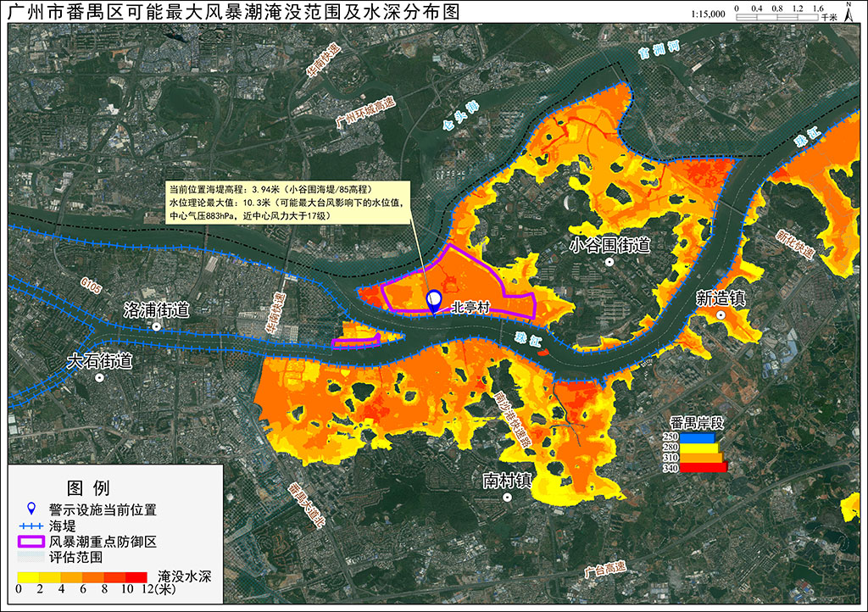
Task: Select the circle marker under 大石街道
Action: pos(100,378)
